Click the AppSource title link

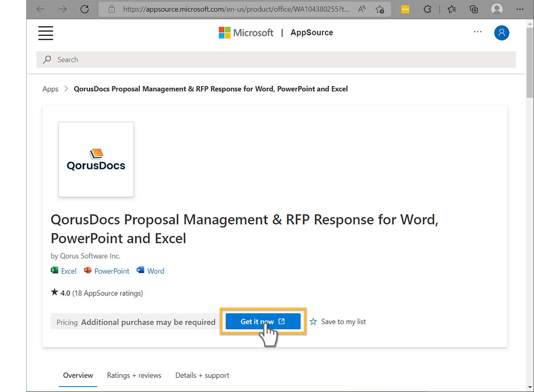311,33
